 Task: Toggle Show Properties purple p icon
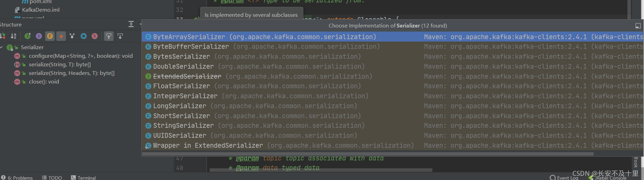point(39,36)
